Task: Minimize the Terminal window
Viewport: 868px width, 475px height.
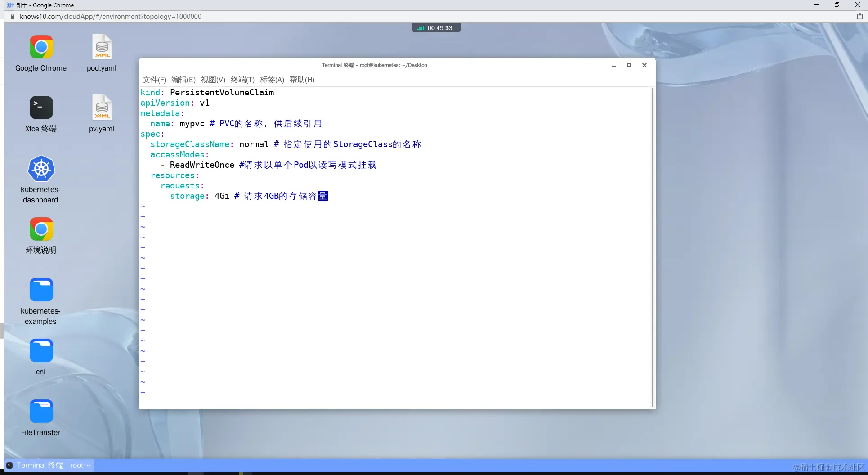Action: click(x=614, y=66)
